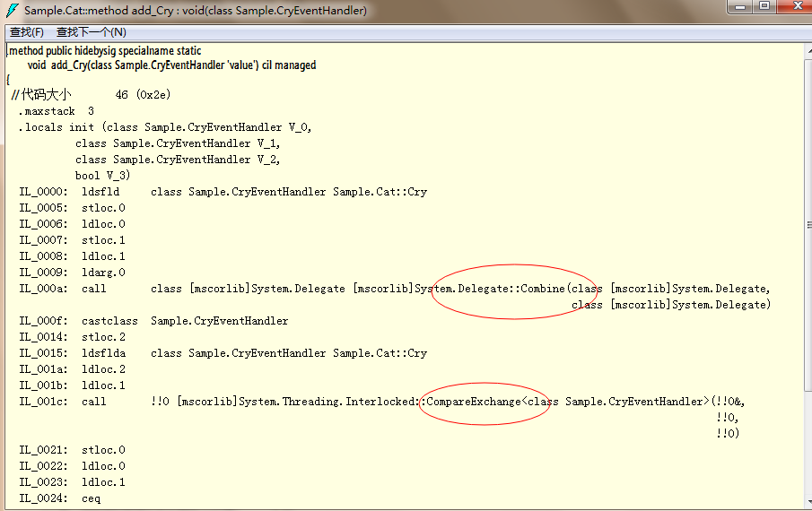Click the 'void add_Cry' declaration line
Image resolution: width=812 pixels, height=511 pixels.
pos(171,65)
